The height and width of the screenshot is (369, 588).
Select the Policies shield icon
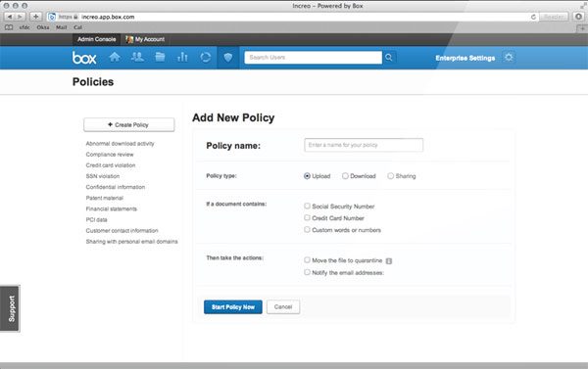pos(228,58)
